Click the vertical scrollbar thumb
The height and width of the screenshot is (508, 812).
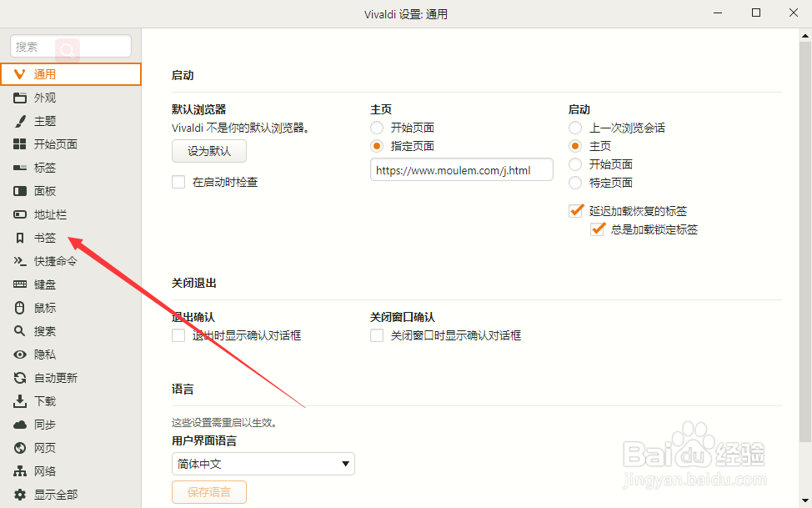804,242
